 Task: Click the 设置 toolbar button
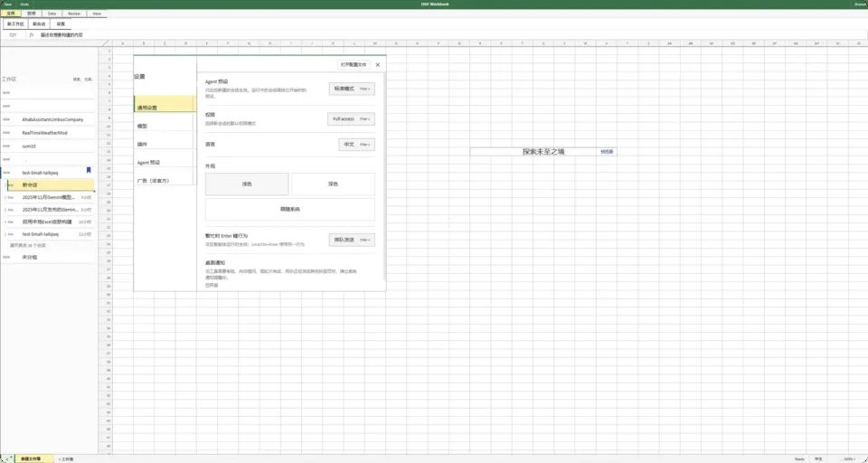click(61, 24)
